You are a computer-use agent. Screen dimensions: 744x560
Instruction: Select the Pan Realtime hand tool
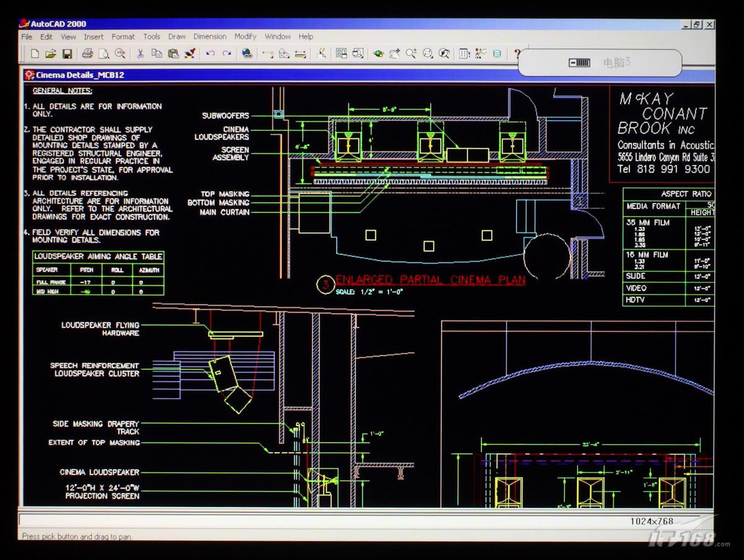tap(394, 54)
